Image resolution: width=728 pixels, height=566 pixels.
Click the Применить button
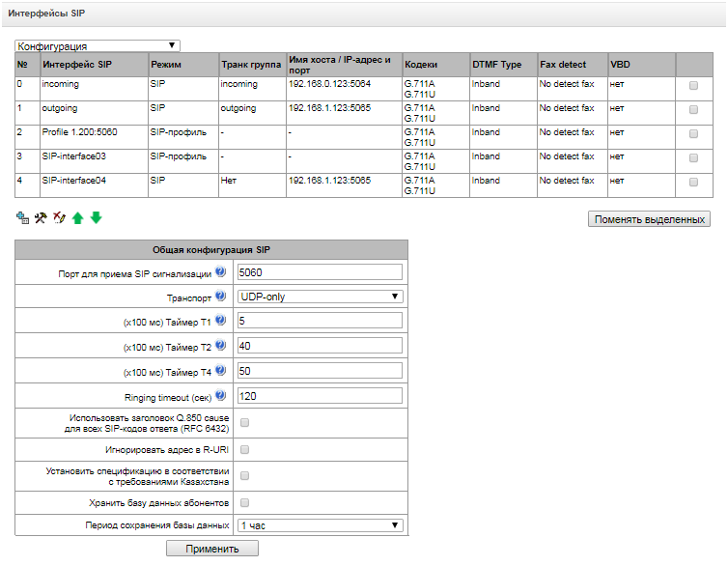211,549
